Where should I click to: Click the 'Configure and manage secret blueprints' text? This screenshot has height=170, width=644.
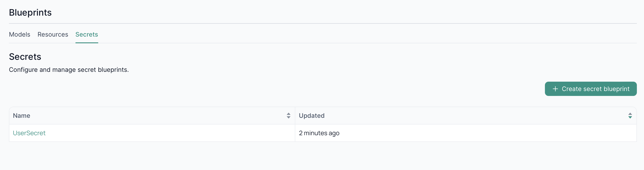[x=69, y=70]
